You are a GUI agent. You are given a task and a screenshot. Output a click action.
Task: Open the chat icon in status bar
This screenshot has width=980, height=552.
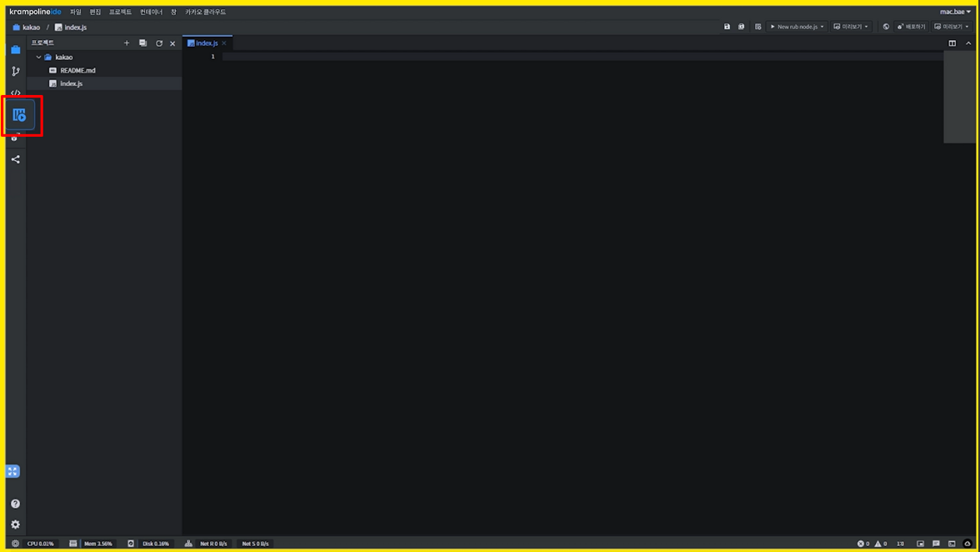[x=936, y=544]
